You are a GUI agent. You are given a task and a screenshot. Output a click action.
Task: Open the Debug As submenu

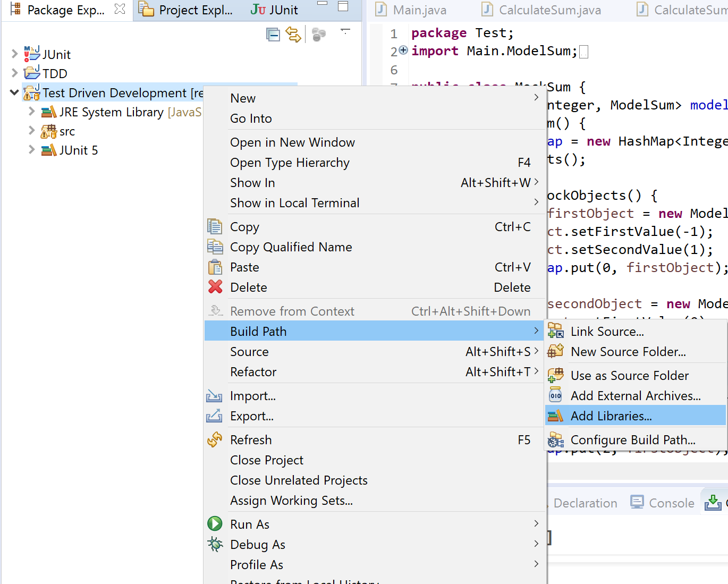(x=257, y=545)
